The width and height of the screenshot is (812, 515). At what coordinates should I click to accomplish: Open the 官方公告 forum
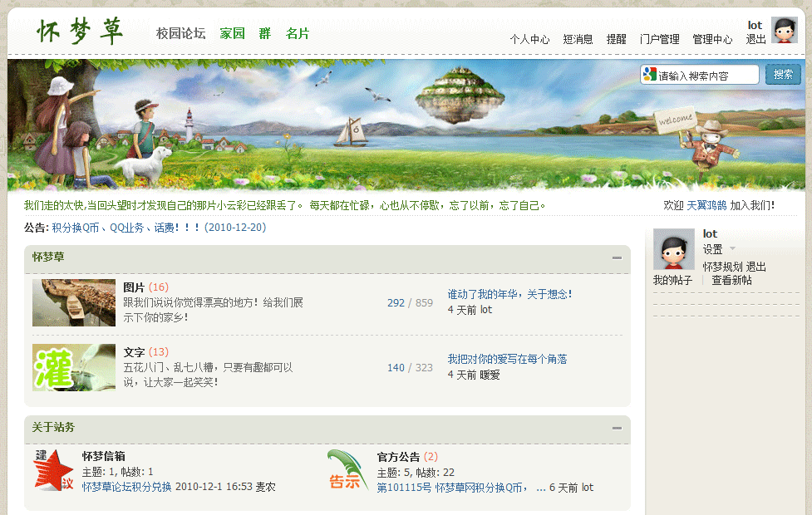click(x=398, y=457)
